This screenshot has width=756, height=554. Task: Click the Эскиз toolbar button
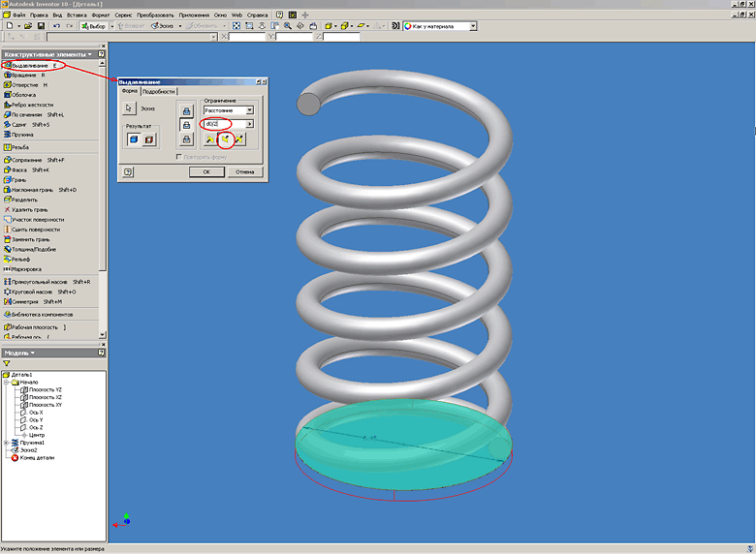tap(163, 26)
